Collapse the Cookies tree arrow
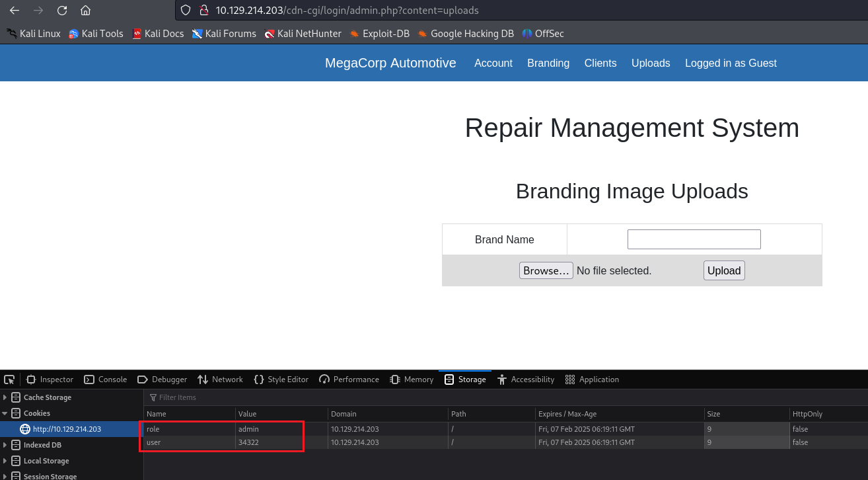This screenshot has width=868, height=480. [x=5, y=413]
